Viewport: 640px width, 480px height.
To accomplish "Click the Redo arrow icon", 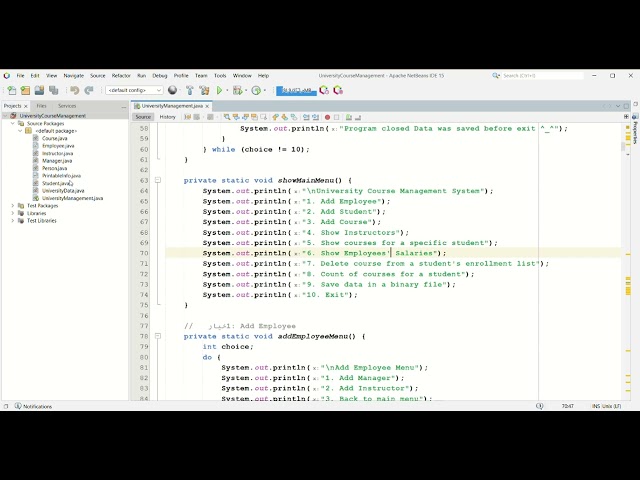I will (x=89, y=90).
